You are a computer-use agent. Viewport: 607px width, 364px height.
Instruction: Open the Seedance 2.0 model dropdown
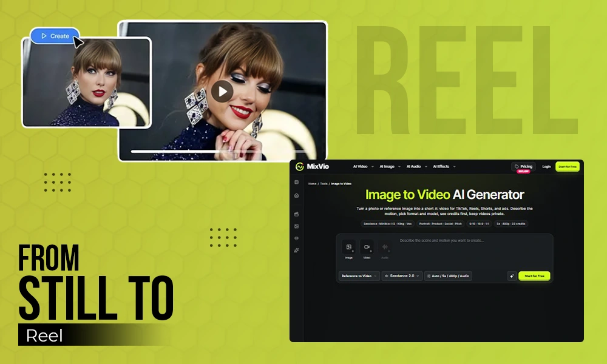(402, 276)
